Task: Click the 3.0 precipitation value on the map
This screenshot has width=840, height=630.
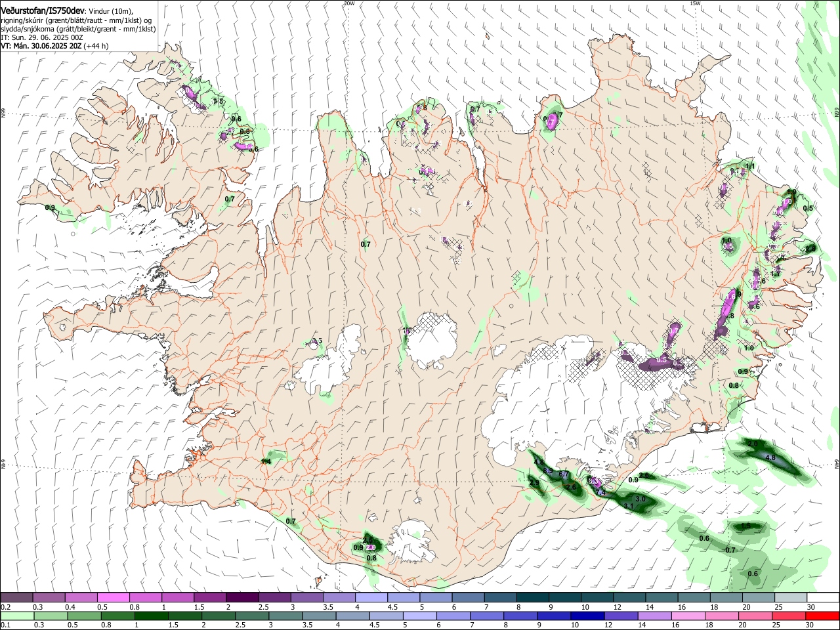Action: click(641, 499)
